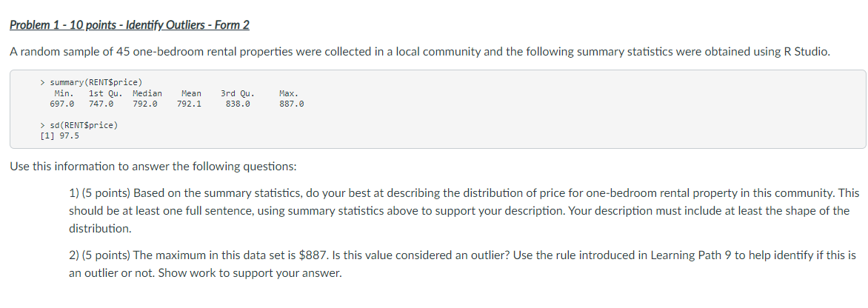Click the third quartile value 838.0
Image resolution: width=868 pixels, height=308 pixels.
point(238,104)
